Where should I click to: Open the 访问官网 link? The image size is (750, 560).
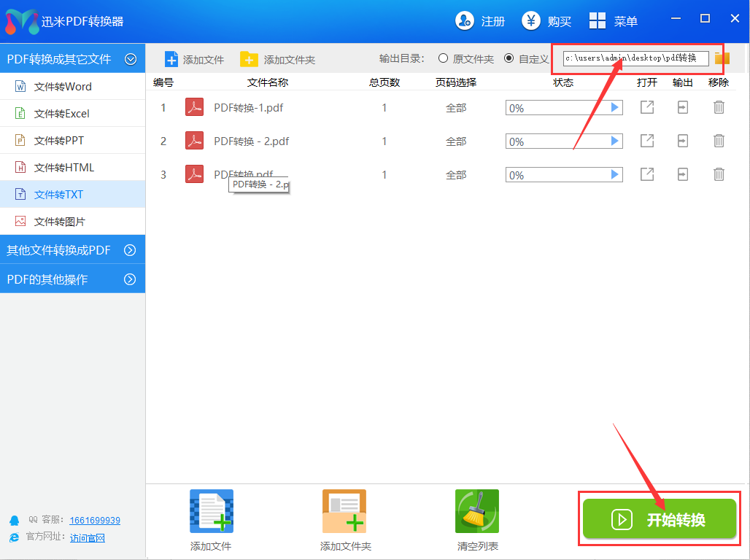tap(88, 537)
